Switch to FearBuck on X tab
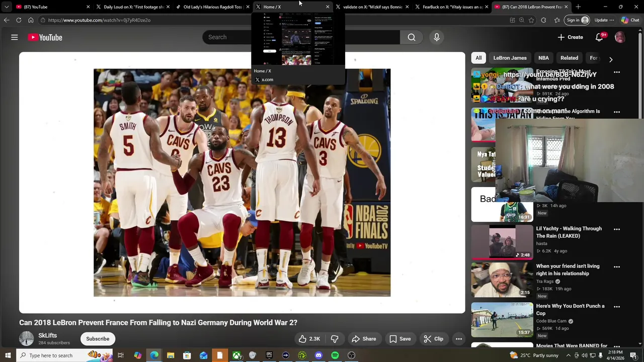Viewport: 644px width, 362px height. (452, 7)
